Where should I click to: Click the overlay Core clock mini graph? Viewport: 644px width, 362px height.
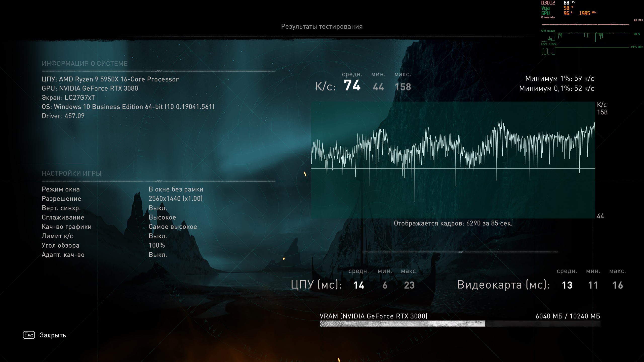585,50
